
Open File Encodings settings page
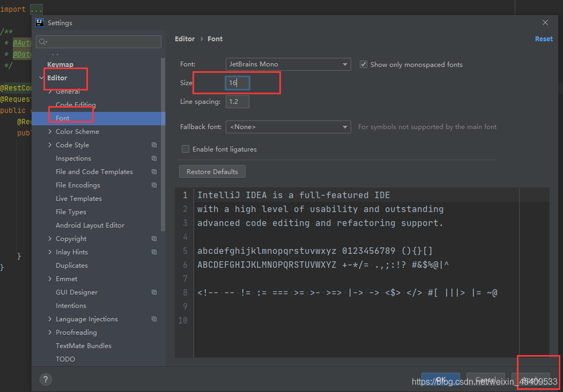pyautogui.click(x=78, y=185)
